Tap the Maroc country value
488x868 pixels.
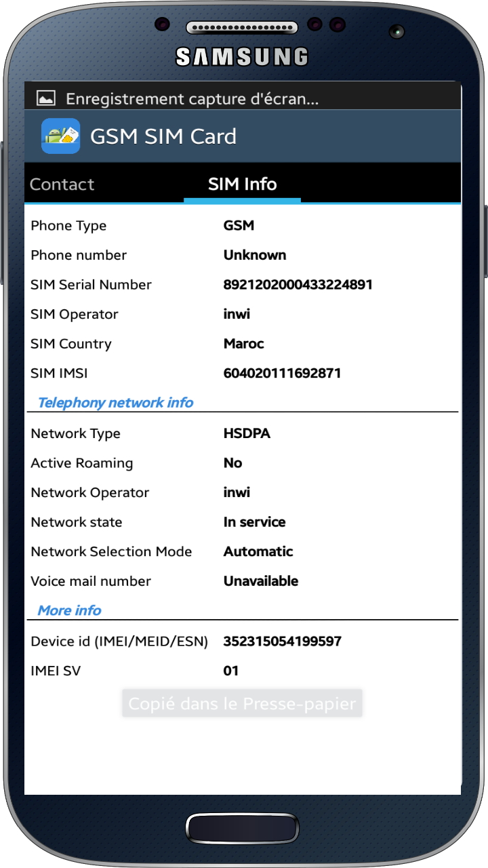click(x=244, y=344)
